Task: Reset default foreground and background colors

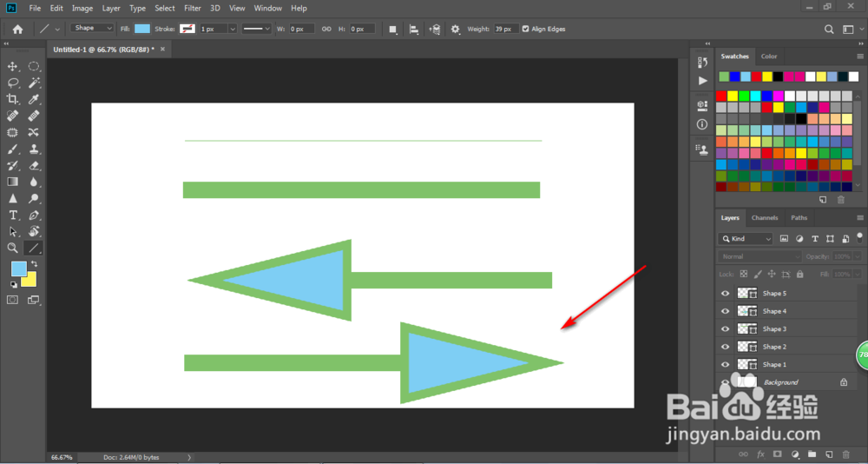Action: pyautogui.click(x=14, y=284)
